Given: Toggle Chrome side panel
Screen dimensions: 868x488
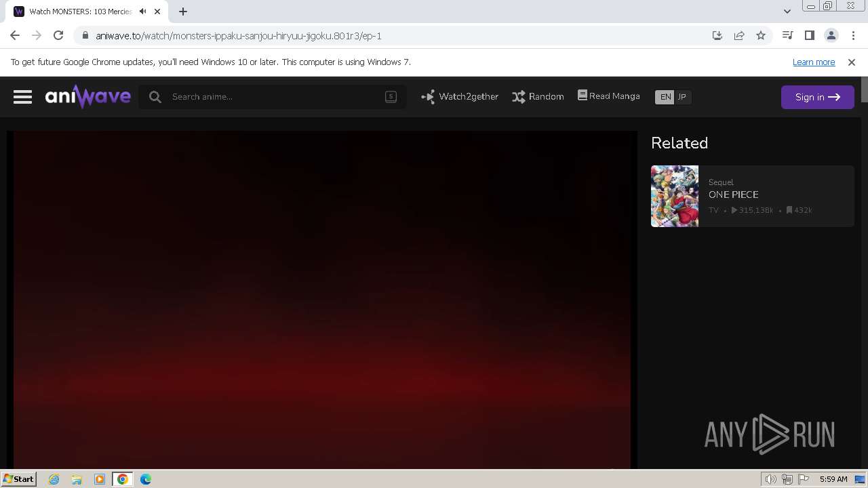Looking at the screenshot, I should [809, 35].
